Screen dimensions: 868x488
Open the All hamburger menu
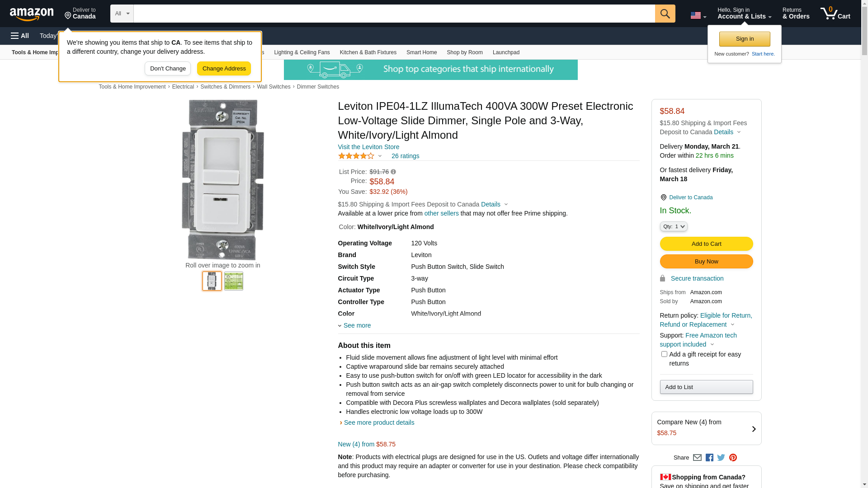tap(20, 36)
